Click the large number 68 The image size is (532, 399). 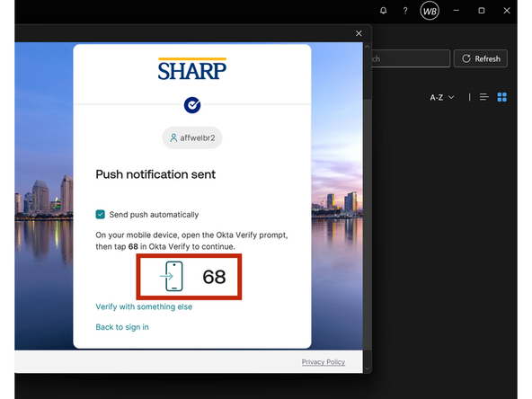[214, 277]
